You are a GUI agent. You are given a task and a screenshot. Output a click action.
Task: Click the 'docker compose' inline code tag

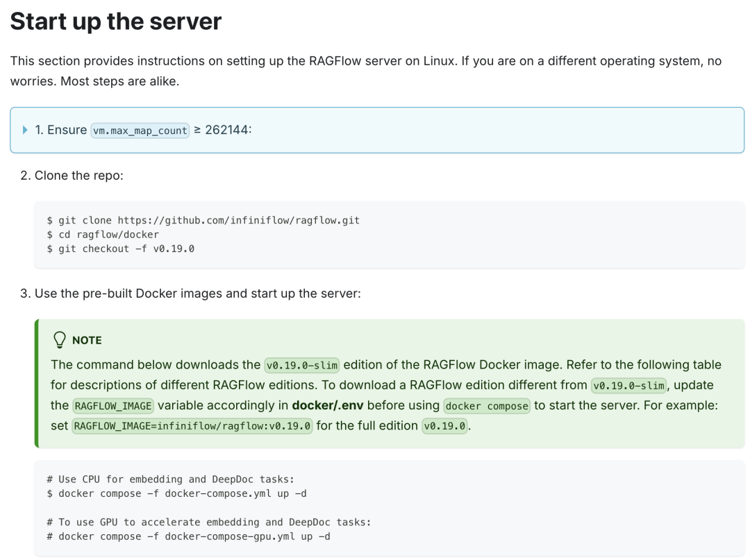pyautogui.click(x=486, y=406)
